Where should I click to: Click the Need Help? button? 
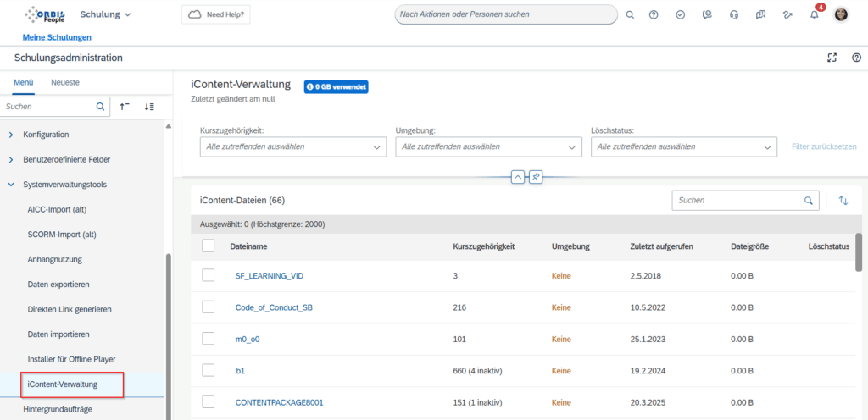tap(215, 15)
